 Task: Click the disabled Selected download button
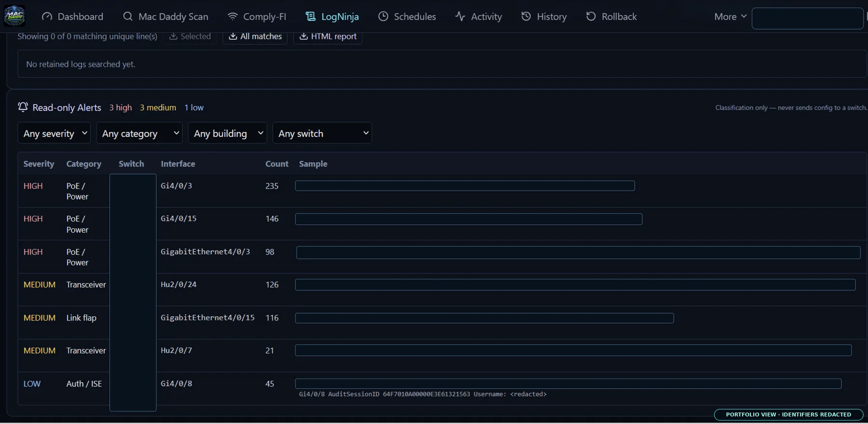(x=190, y=36)
